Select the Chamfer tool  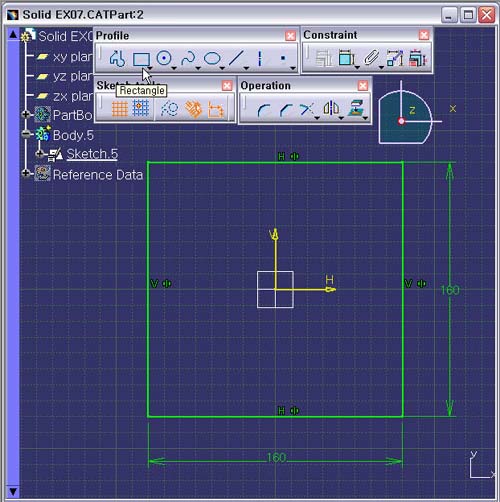click(x=286, y=110)
